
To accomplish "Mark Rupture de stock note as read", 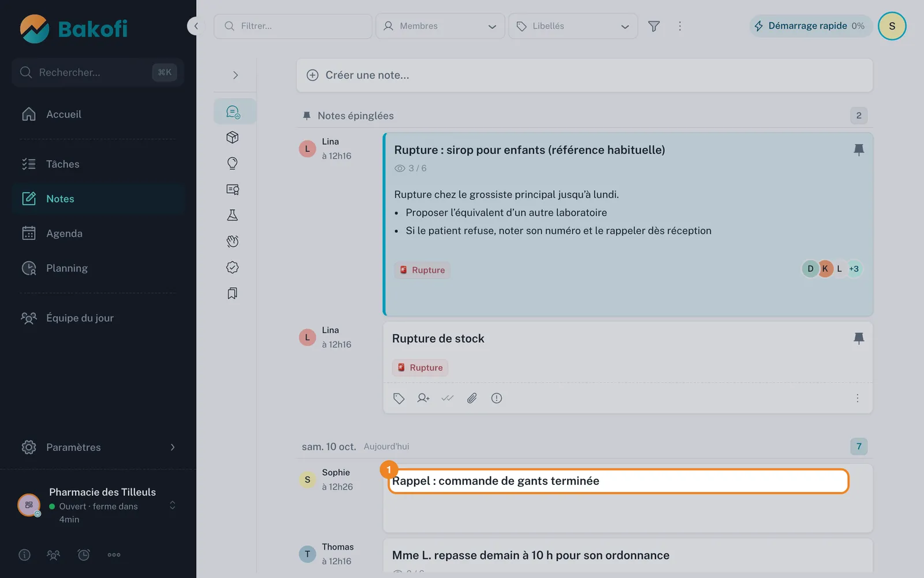I will [448, 398].
